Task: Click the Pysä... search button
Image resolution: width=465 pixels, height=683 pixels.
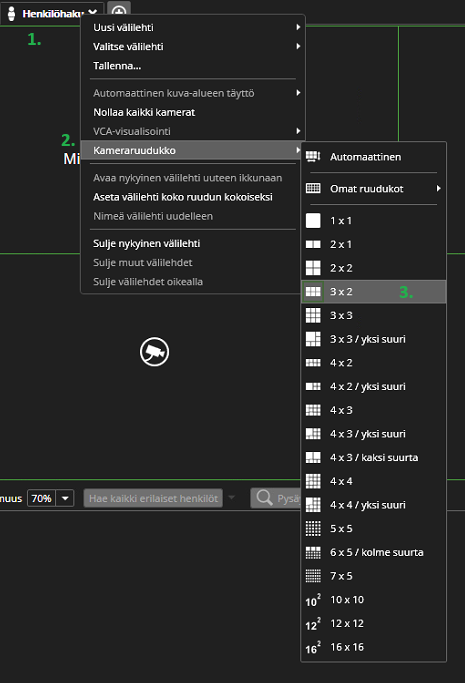Action: click(276, 498)
